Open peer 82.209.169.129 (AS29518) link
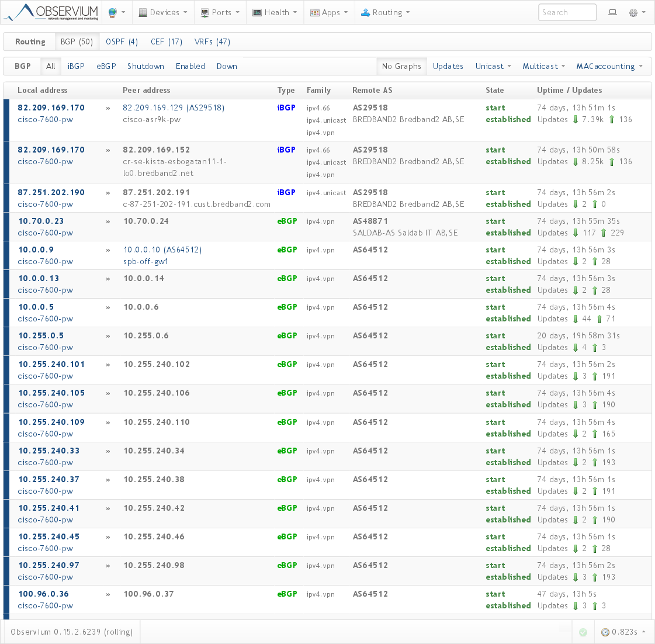This screenshot has width=655, height=644. coord(174,108)
